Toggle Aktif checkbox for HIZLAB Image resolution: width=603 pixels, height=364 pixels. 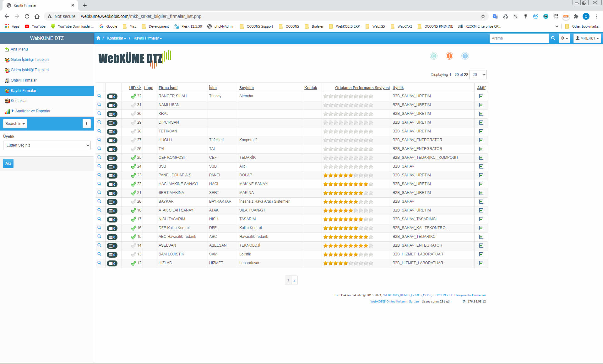coord(481,263)
